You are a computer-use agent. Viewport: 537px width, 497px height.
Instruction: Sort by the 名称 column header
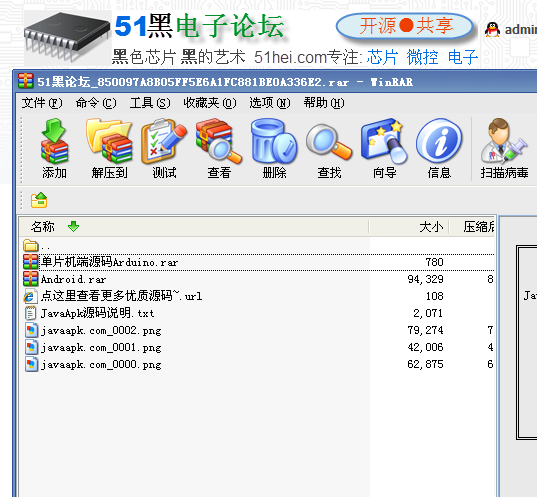click(194, 226)
